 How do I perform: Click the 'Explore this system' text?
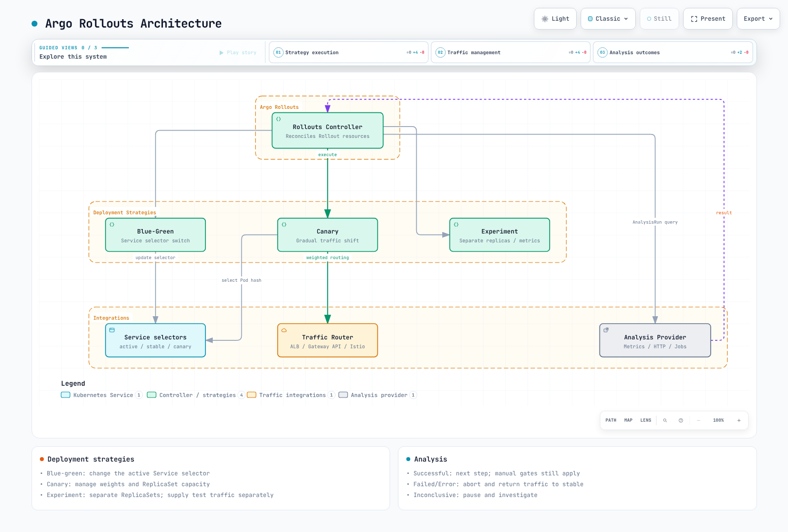[73, 57]
